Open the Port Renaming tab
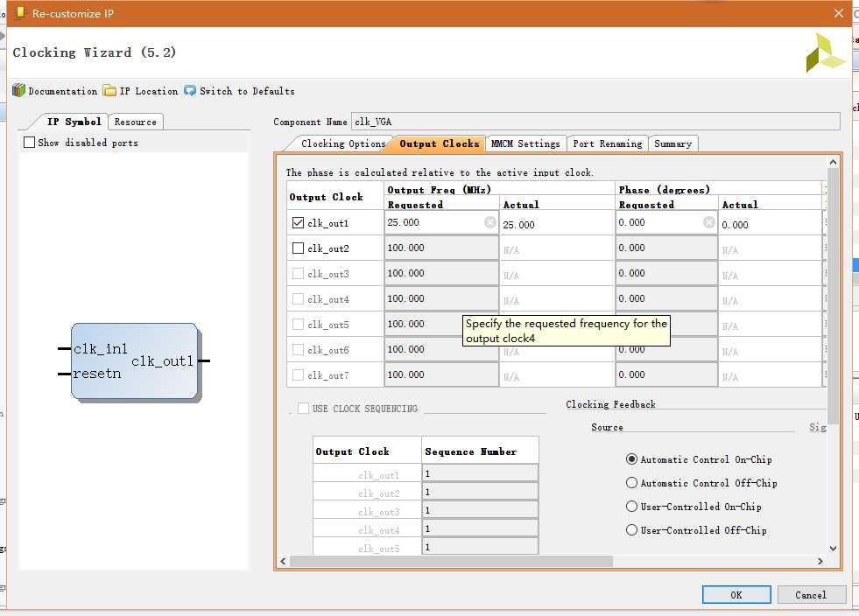 [x=607, y=143]
